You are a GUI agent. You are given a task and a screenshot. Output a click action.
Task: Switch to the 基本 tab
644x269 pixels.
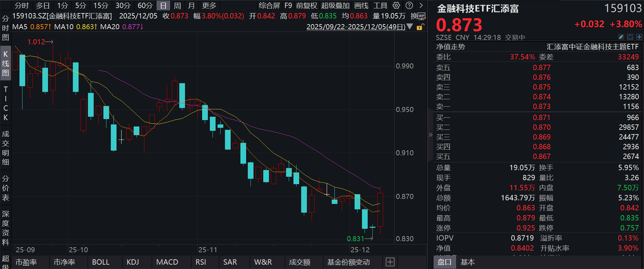click(467, 262)
